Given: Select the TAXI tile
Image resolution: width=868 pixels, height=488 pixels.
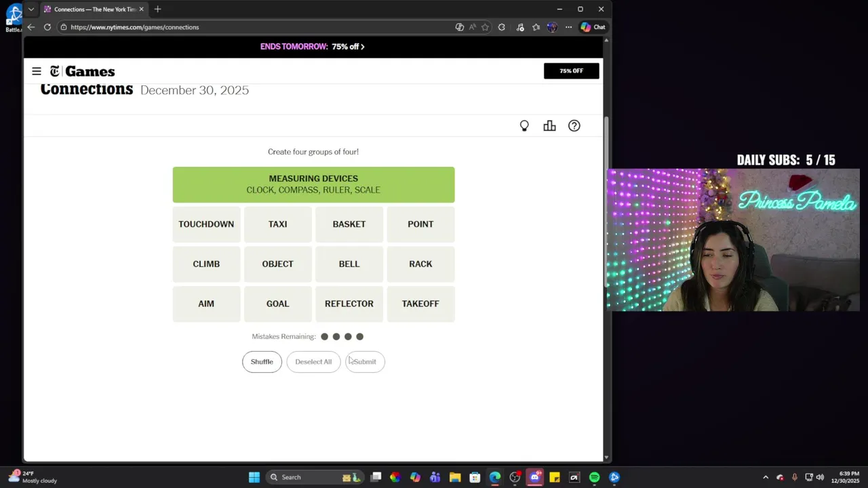Looking at the screenshot, I should (277, 224).
